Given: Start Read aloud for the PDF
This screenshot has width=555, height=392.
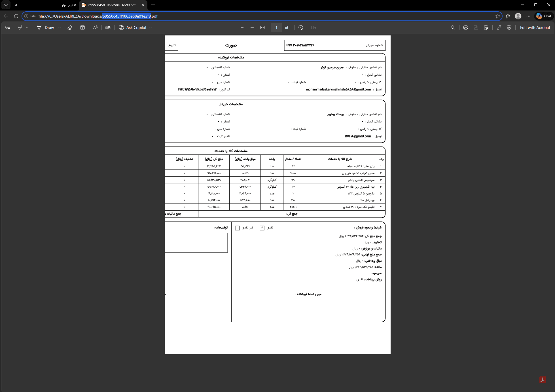Looking at the screenshot, I should 95,27.
